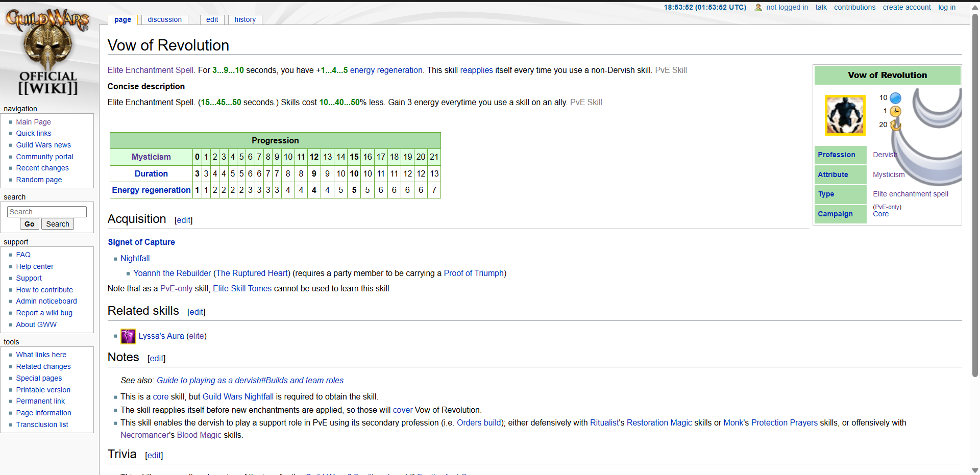The height and width of the screenshot is (475, 980).
Task: Edit the Related skills section
Action: click(197, 312)
